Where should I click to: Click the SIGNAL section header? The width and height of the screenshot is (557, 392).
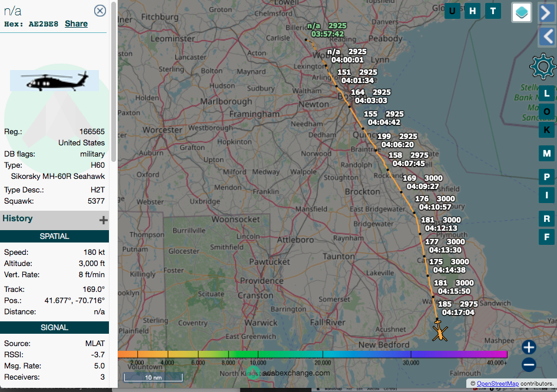[54, 327]
